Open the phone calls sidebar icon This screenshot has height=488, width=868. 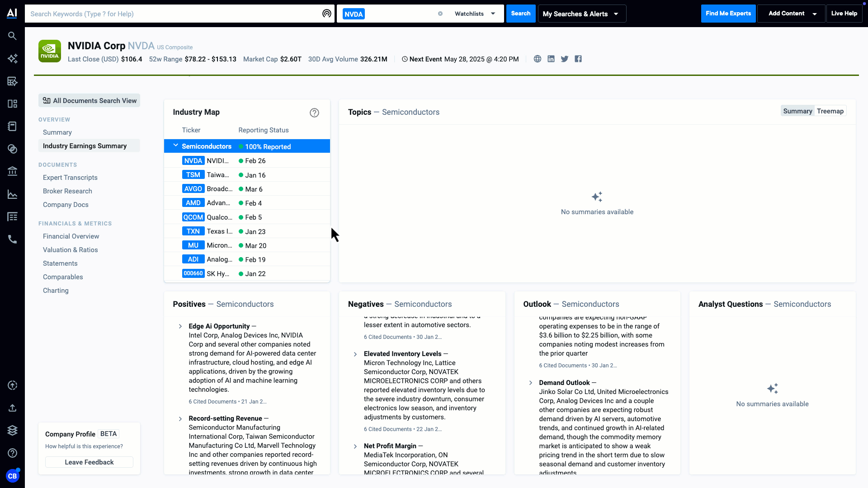pyautogui.click(x=12, y=239)
